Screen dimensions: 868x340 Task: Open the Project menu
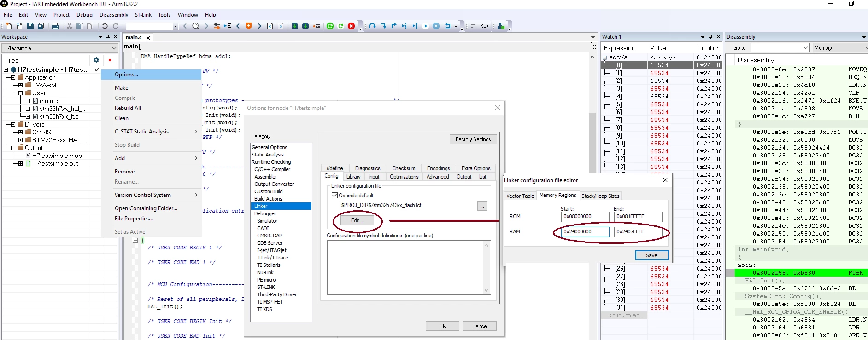click(x=61, y=15)
